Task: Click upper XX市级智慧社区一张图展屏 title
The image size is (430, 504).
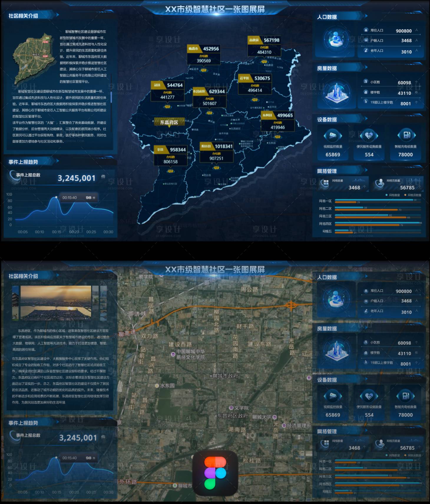Action: point(215,9)
